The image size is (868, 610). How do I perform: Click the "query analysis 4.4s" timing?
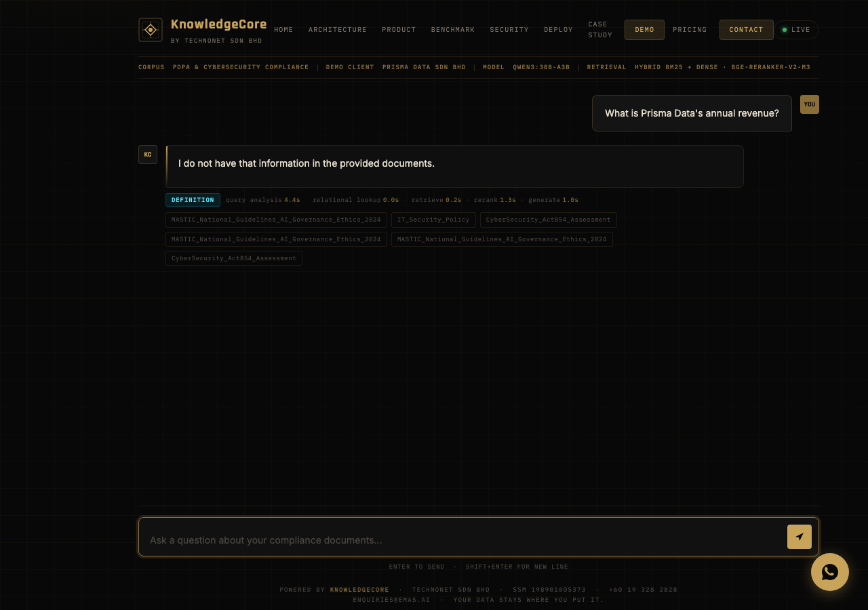(262, 200)
